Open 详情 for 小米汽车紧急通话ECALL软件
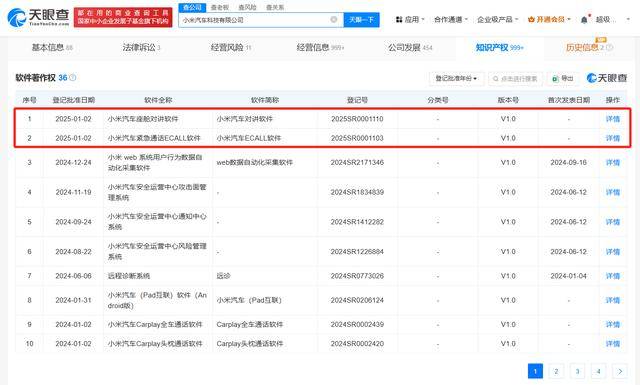The image size is (640, 385). [613, 138]
